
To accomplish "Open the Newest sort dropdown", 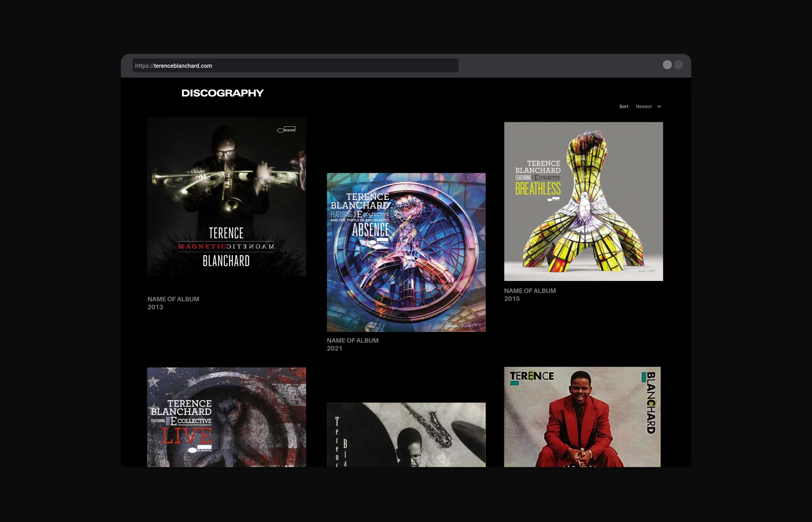I will pos(648,107).
